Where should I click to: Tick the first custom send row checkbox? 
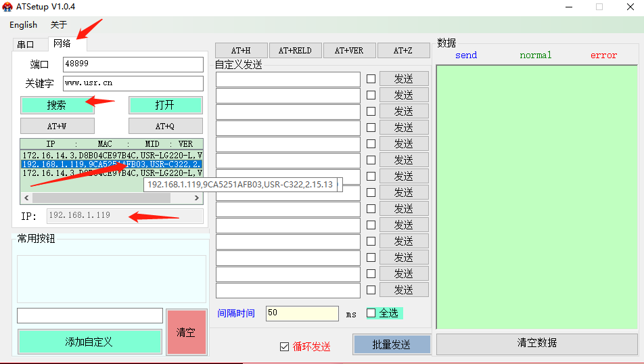tap(371, 78)
